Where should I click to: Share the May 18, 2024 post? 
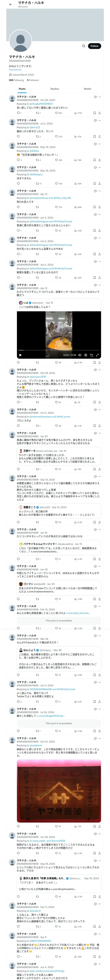click(x=99, y=184)
